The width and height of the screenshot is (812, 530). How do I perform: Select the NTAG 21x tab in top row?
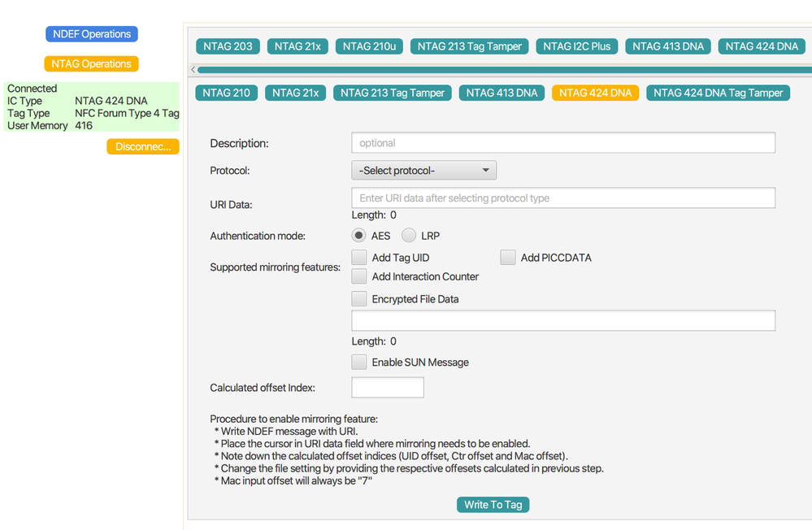click(x=297, y=46)
